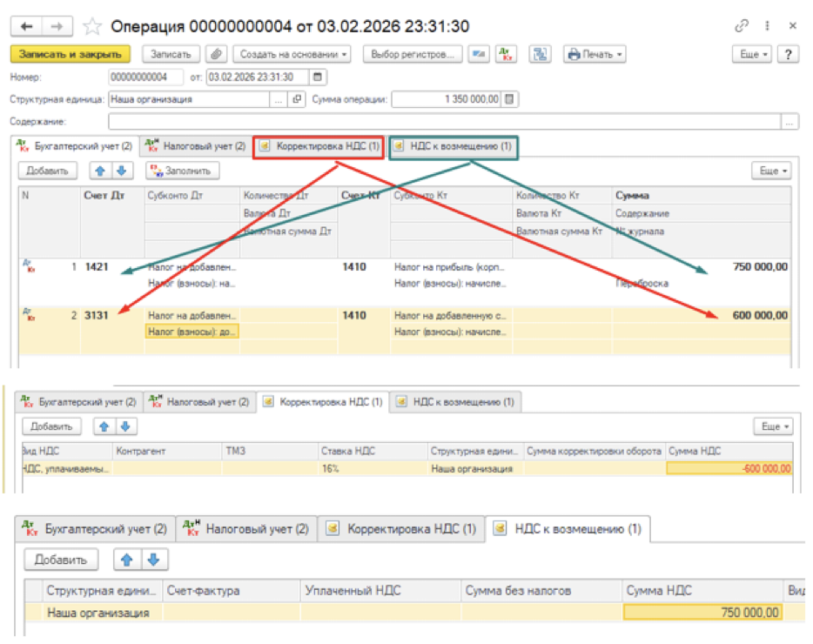Click the Выбор регистров button
Image resolution: width=813 pixels, height=644 pixels.
pyautogui.click(x=412, y=54)
